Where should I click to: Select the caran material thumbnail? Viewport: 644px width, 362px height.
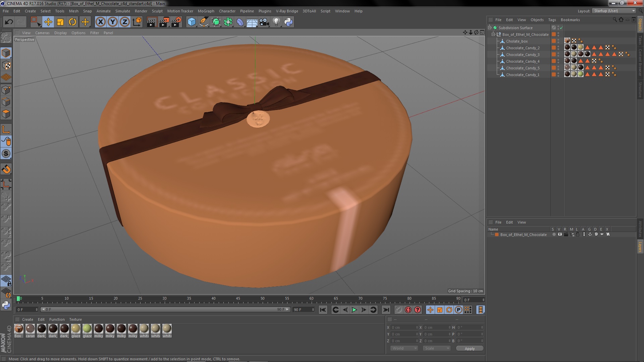pos(30,329)
